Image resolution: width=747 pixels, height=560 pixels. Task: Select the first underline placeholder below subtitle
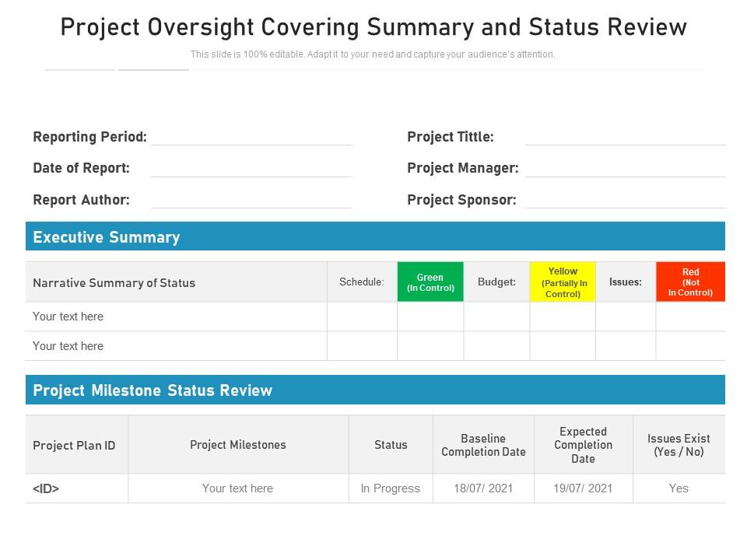click(79, 70)
